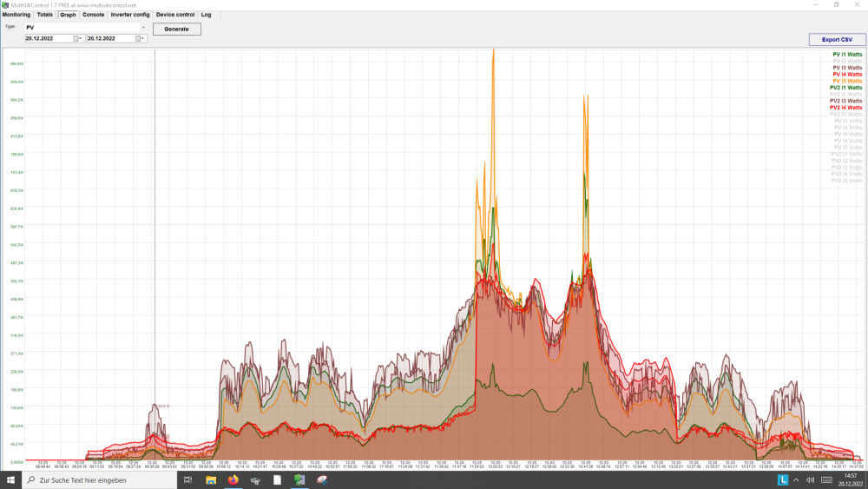Switch to Firefox on the taskbar
868x489 pixels.
click(x=233, y=480)
